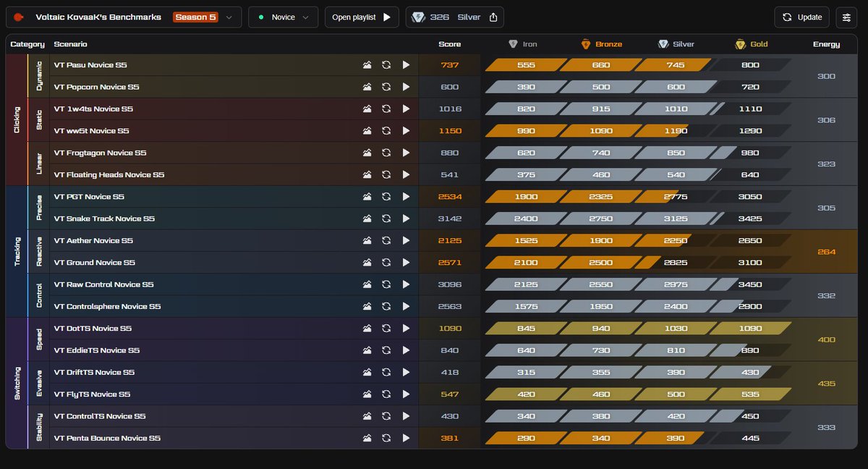Select the VT Frogtagon Novice S5 scenario name
The image size is (868, 469).
coord(100,153)
